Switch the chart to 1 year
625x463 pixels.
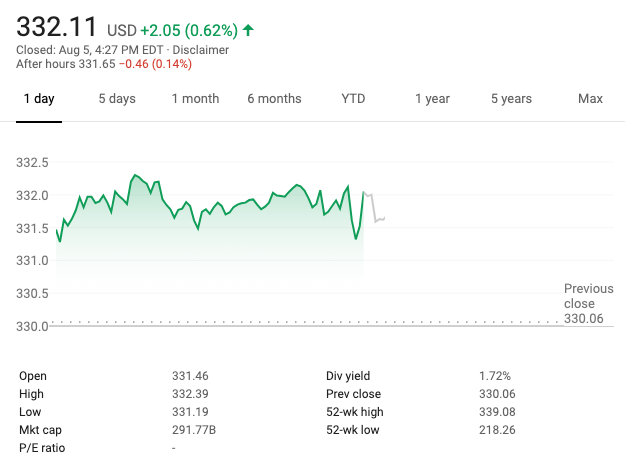(x=432, y=99)
